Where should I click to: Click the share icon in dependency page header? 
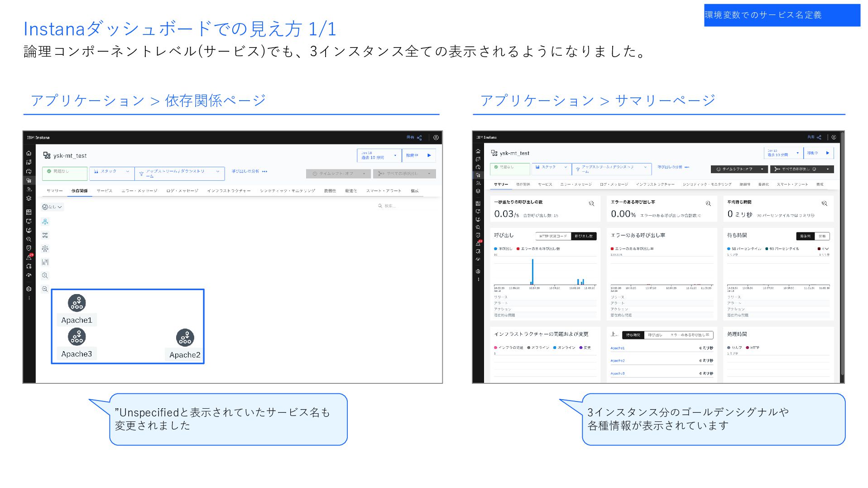[x=419, y=138]
